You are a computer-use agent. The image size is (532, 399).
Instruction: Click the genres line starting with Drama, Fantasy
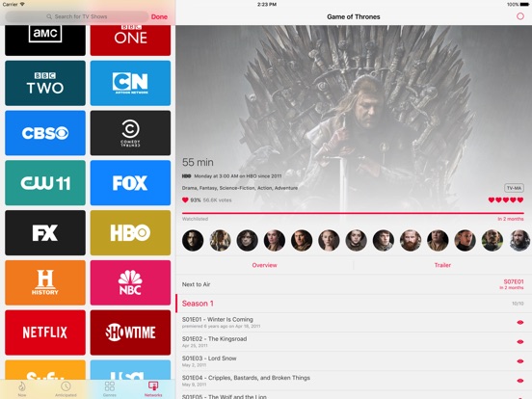click(x=240, y=188)
